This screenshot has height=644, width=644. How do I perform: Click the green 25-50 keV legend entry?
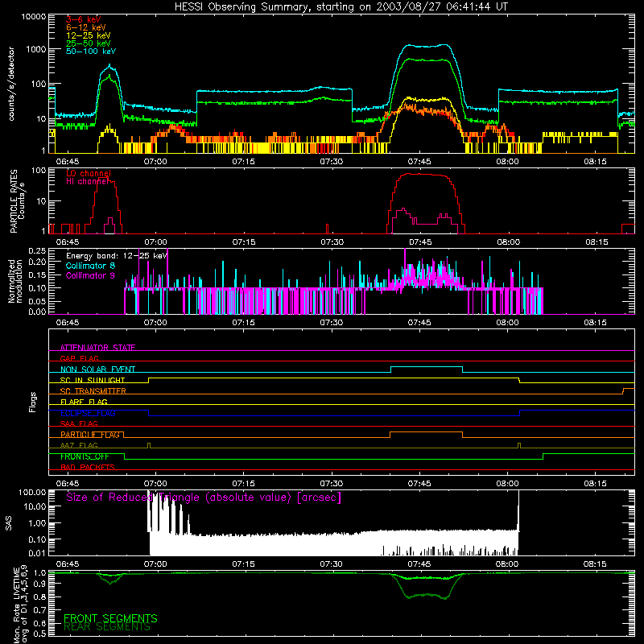pos(89,43)
